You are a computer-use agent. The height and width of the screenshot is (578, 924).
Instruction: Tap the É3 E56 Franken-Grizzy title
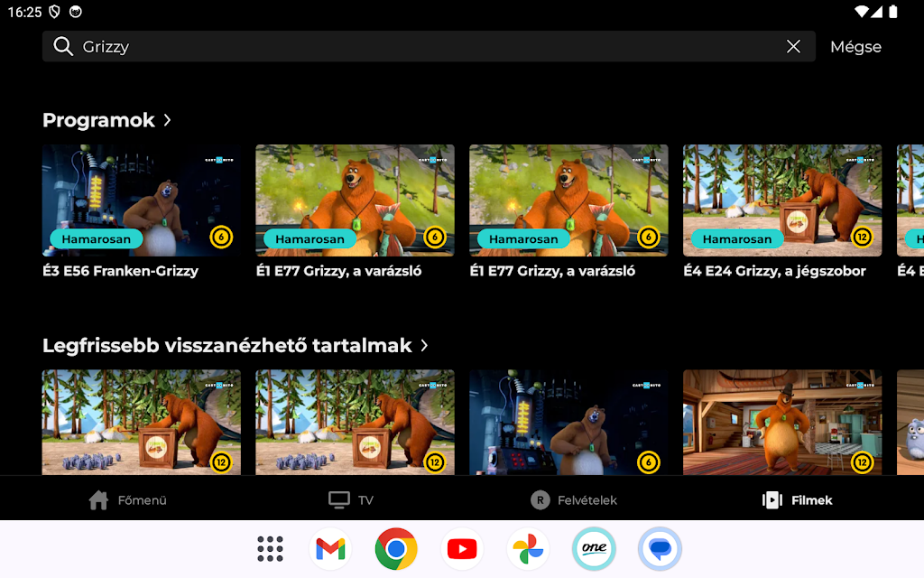point(121,271)
